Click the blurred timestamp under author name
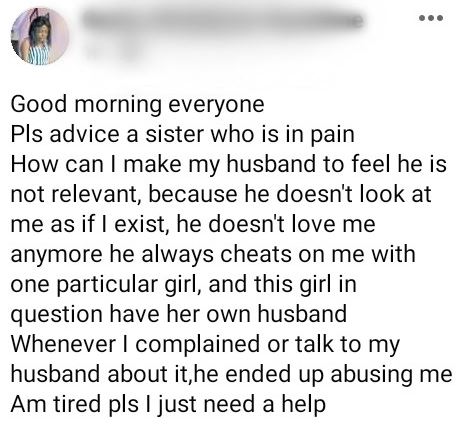Viewport: 462px width, 428px height. [112, 53]
